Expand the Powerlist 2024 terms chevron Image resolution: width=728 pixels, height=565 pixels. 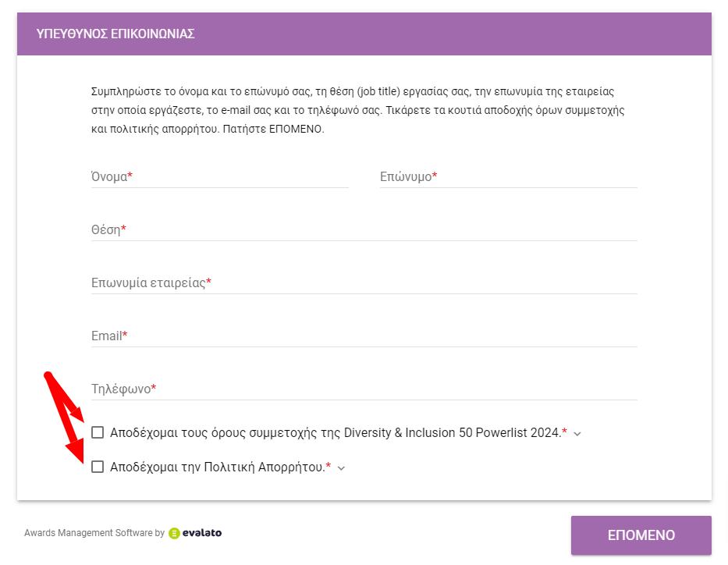point(577,434)
